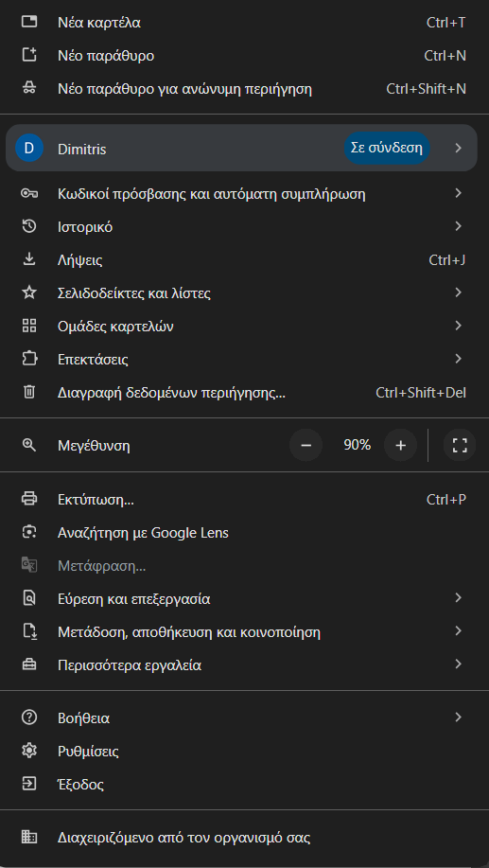Image resolution: width=489 pixels, height=868 pixels.
Task: Click the puzzle icon for Επεκτάσεις
Action: click(x=28, y=360)
